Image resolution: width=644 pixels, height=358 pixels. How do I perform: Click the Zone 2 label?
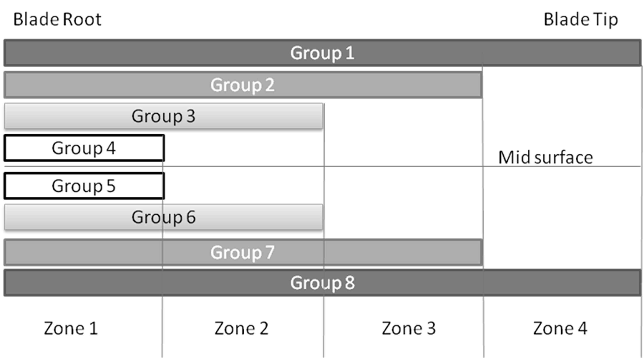[x=241, y=328]
